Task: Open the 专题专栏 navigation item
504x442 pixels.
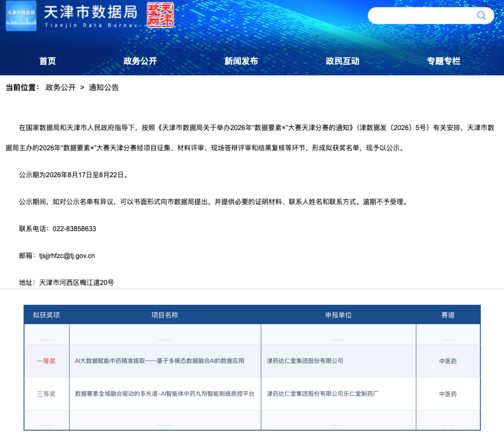Action: point(444,61)
